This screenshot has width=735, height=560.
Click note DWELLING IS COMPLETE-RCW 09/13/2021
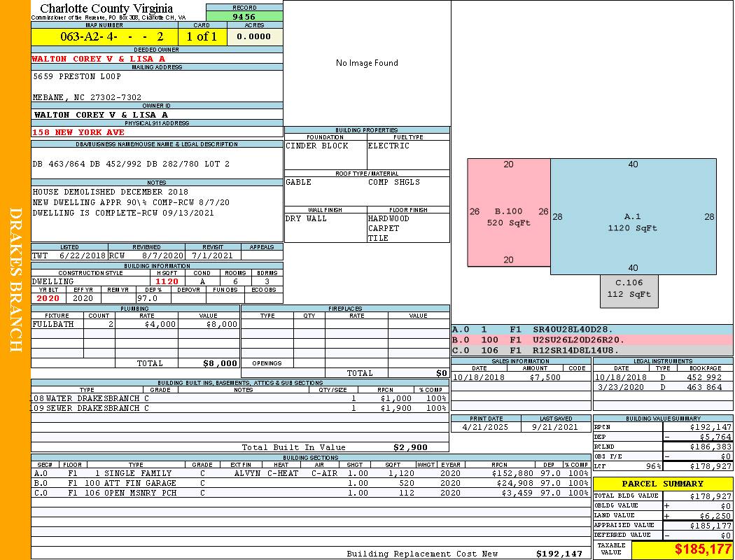(123, 213)
